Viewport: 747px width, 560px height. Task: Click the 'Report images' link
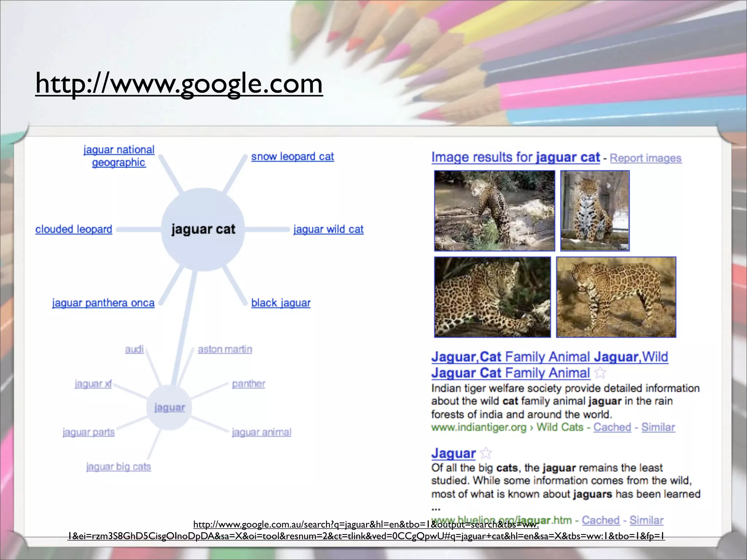tap(646, 158)
